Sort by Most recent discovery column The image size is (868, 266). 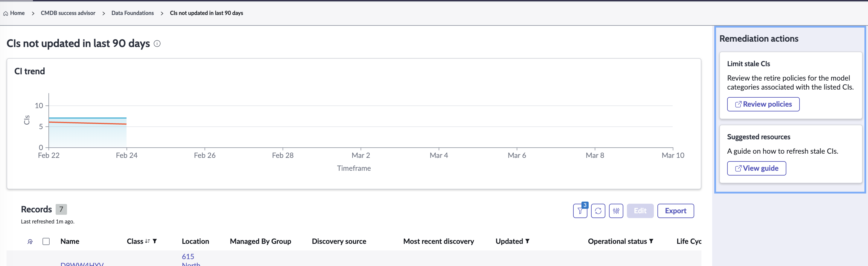(438, 241)
